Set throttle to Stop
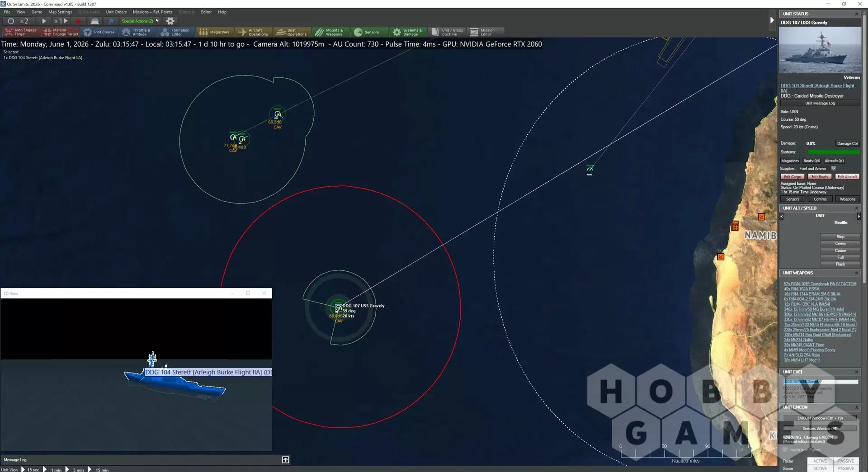This screenshot has width=868, height=472. (840, 237)
